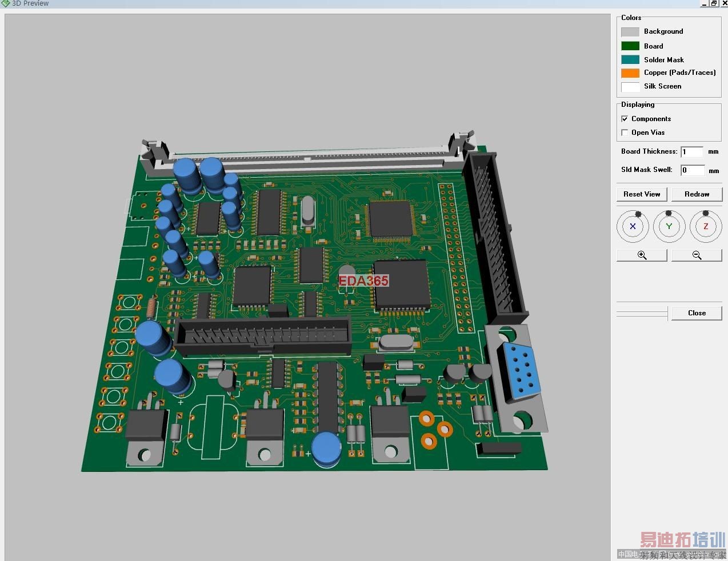Click the restore window button in title bar

click(x=714, y=3)
